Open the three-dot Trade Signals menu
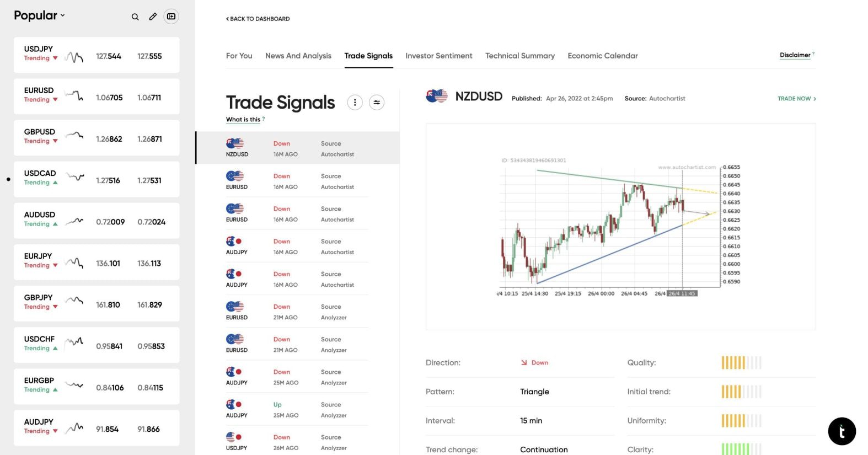The width and height of the screenshot is (868, 455). [x=355, y=102]
